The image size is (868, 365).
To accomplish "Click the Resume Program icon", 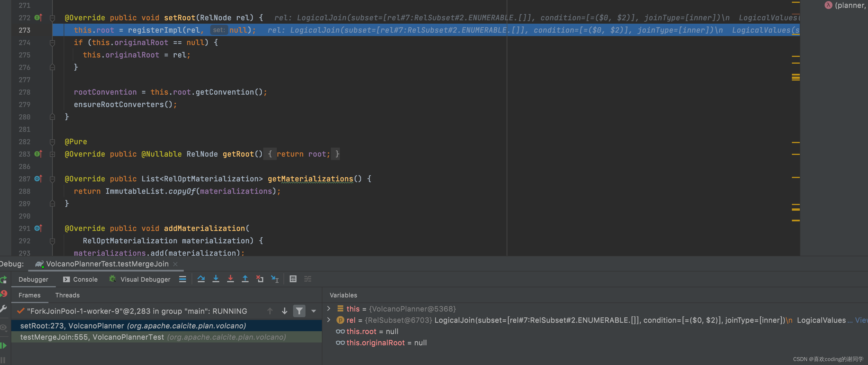I will 4,346.
